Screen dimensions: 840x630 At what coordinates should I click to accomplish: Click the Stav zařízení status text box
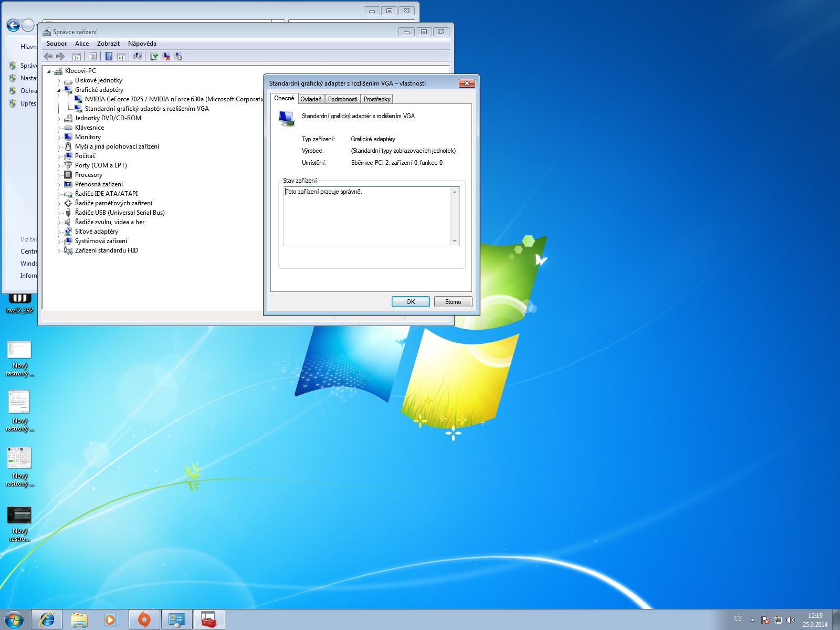click(367, 216)
